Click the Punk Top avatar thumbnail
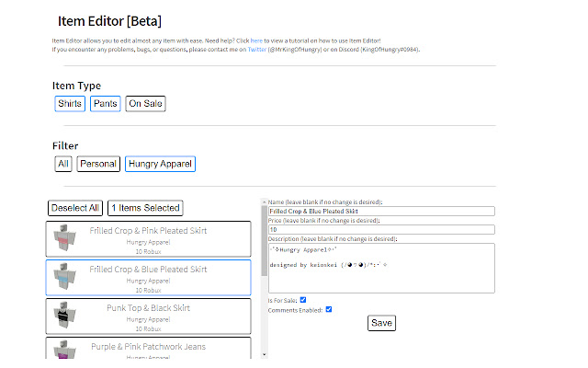 (64, 315)
